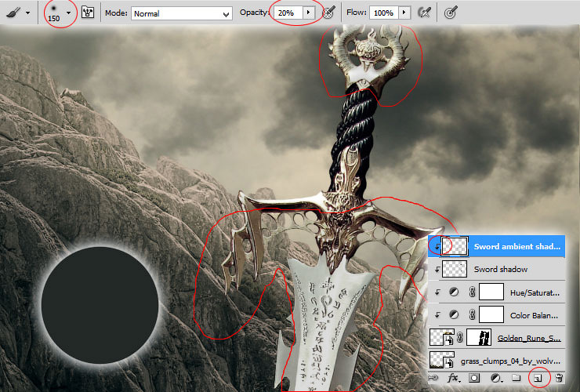The image size is (580, 392).
Task: Select the Hue/Saturation adjustment layer
Action: 496,292
